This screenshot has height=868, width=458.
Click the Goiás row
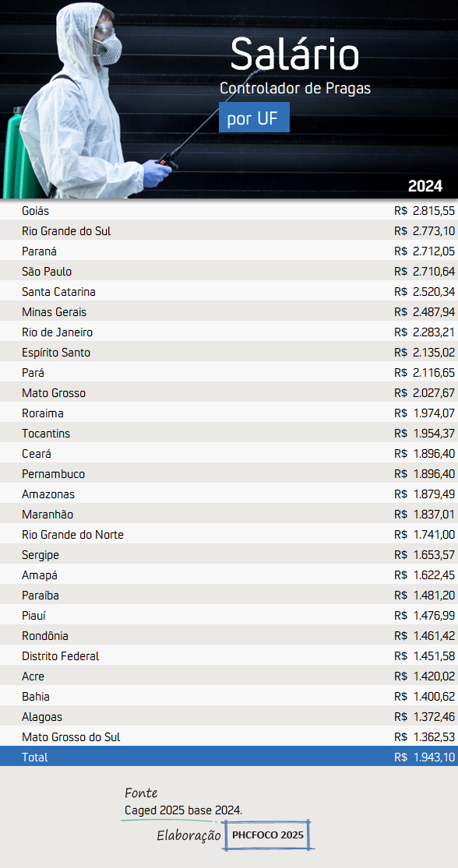229,210
